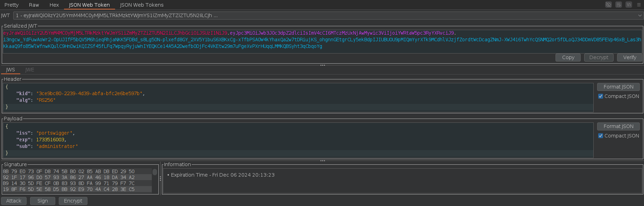Expand the JWT selection dropdown
The height and width of the screenshot is (206, 644).
pyautogui.click(x=639, y=15)
